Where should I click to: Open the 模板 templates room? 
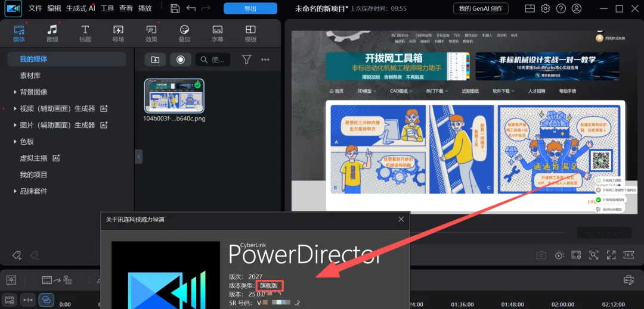[x=250, y=33]
